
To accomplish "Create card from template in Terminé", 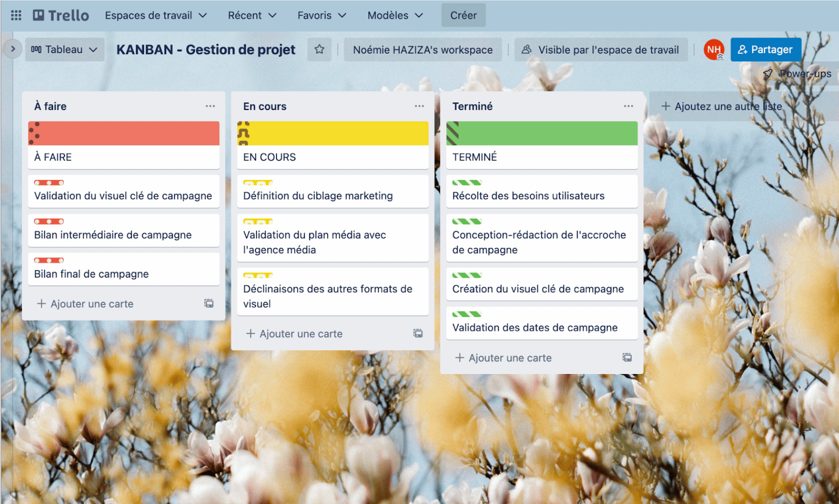I will 627,357.
